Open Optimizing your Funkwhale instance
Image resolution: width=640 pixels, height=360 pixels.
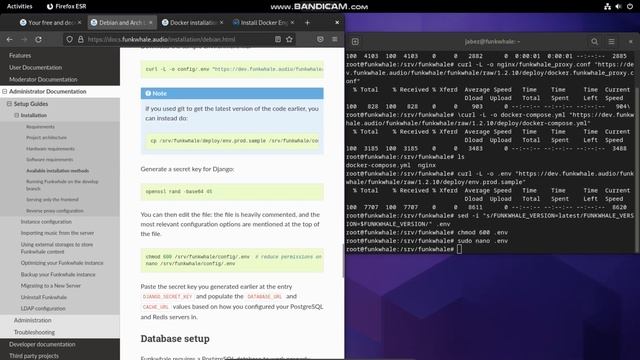coord(62,263)
